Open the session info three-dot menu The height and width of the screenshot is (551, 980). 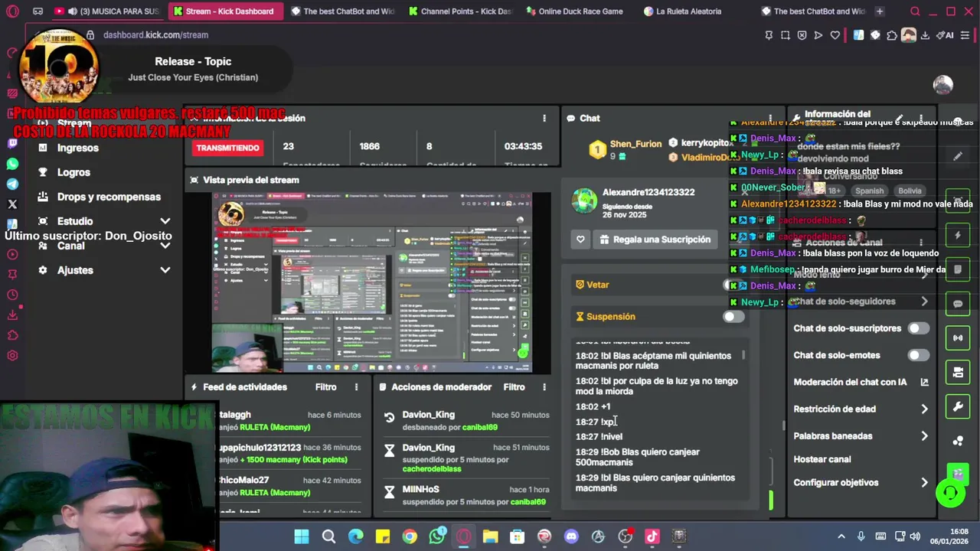(544, 119)
